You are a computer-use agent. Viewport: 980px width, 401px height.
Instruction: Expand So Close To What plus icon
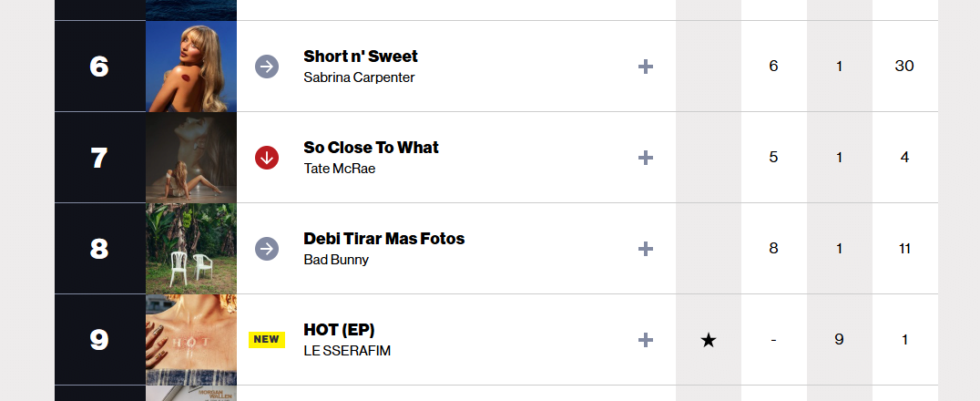(x=646, y=158)
